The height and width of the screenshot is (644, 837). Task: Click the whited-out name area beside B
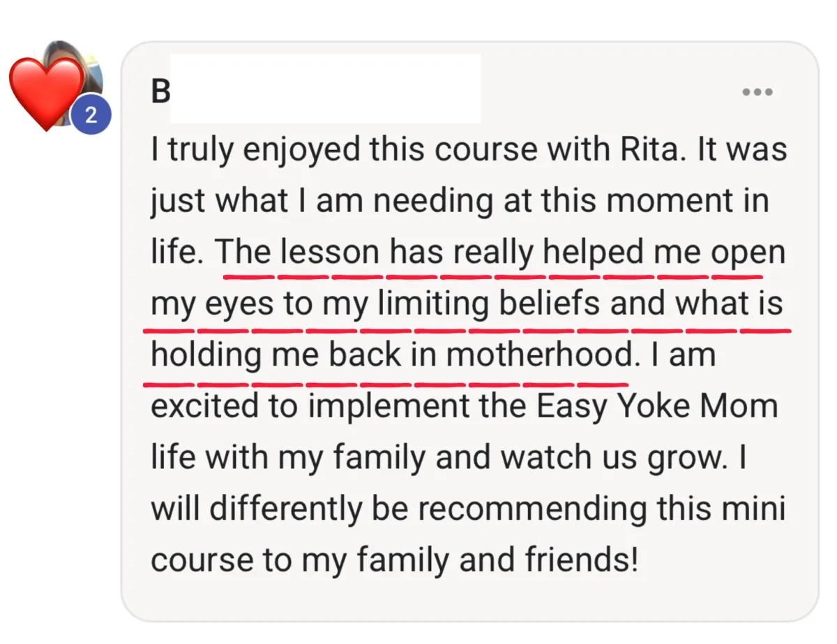pyautogui.click(x=325, y=89)
